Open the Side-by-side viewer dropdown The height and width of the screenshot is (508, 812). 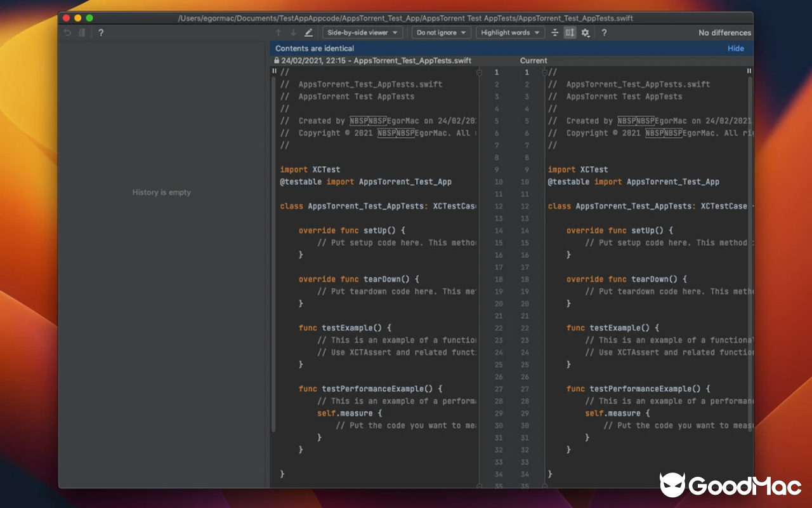coord(362,32)
